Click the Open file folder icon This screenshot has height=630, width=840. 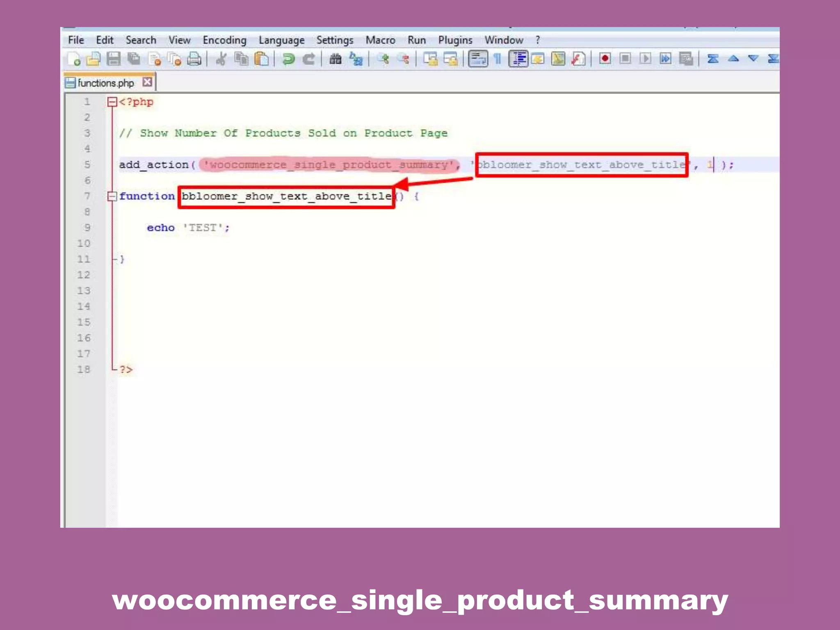(x=94, y=59)
